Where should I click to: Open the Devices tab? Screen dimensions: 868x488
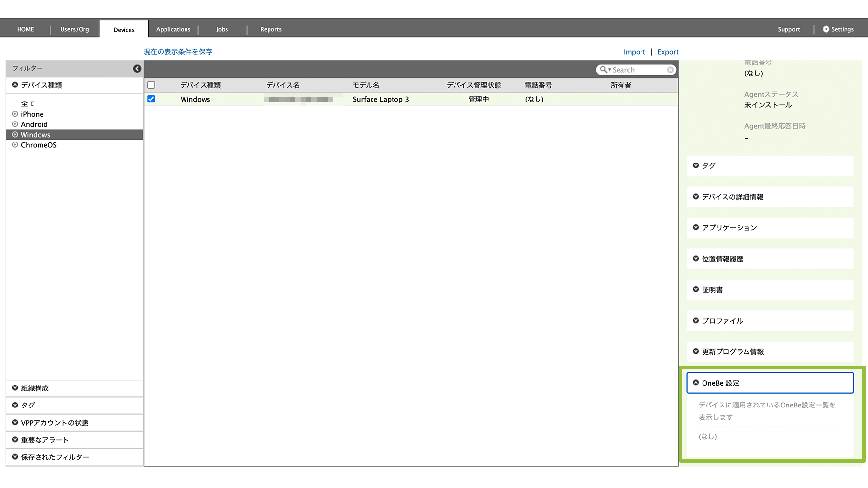click(x=124, y=29)
